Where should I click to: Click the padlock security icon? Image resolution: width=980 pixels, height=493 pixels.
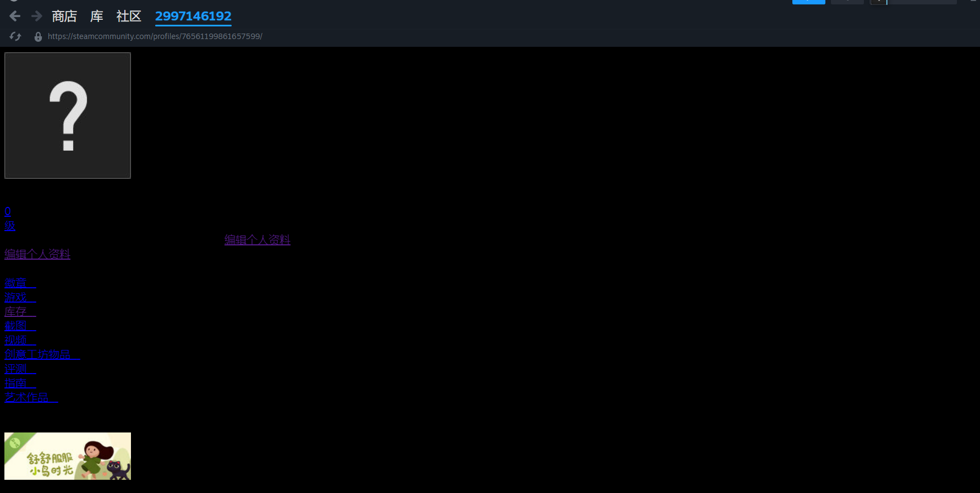38,37
